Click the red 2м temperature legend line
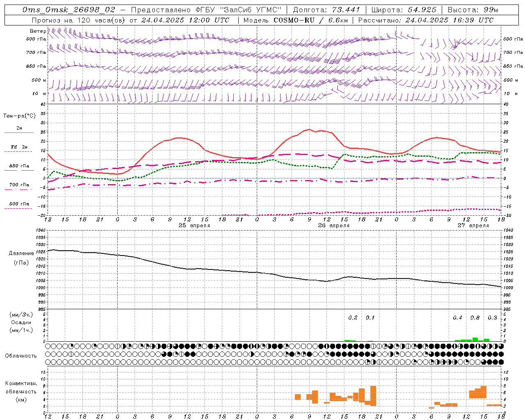 19,132
